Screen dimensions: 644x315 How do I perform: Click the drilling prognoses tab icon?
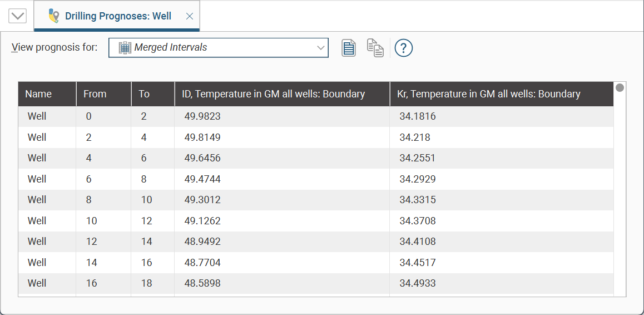coord(53,16)
